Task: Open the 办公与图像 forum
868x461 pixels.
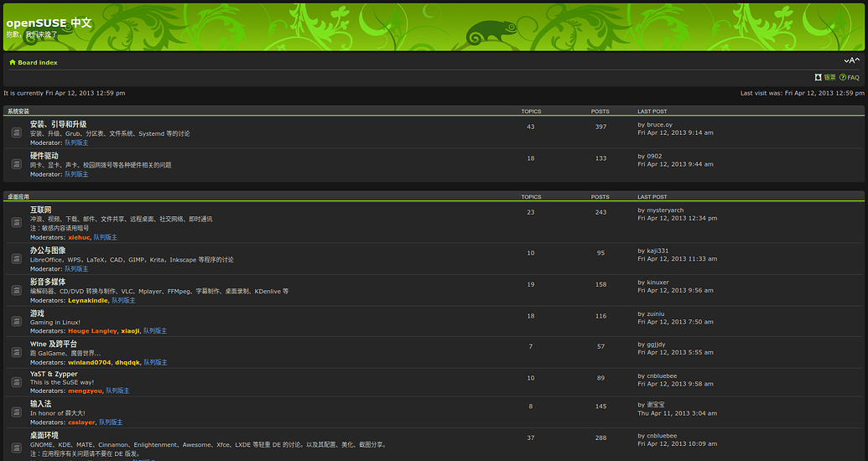Action: click(x=48, y=251)
